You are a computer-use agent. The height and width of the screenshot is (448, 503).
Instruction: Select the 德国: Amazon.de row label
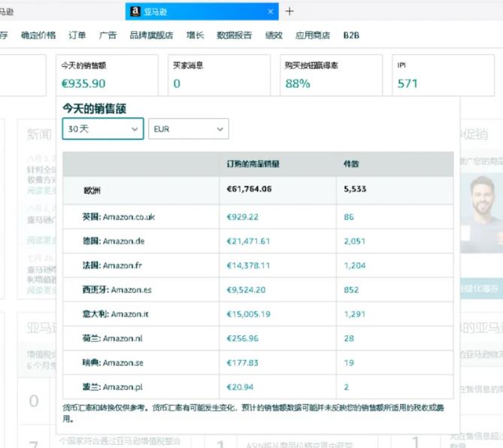click(x=114, y=241)
